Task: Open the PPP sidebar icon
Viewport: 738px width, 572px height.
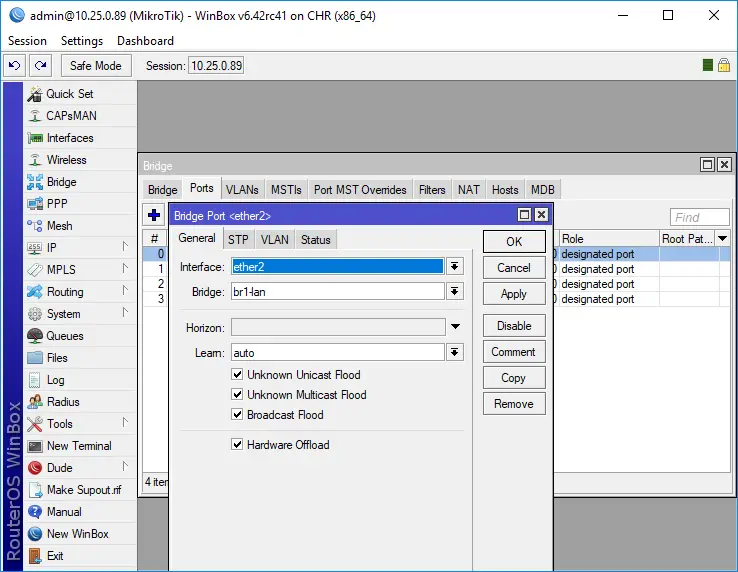Action: pos(35,204)
